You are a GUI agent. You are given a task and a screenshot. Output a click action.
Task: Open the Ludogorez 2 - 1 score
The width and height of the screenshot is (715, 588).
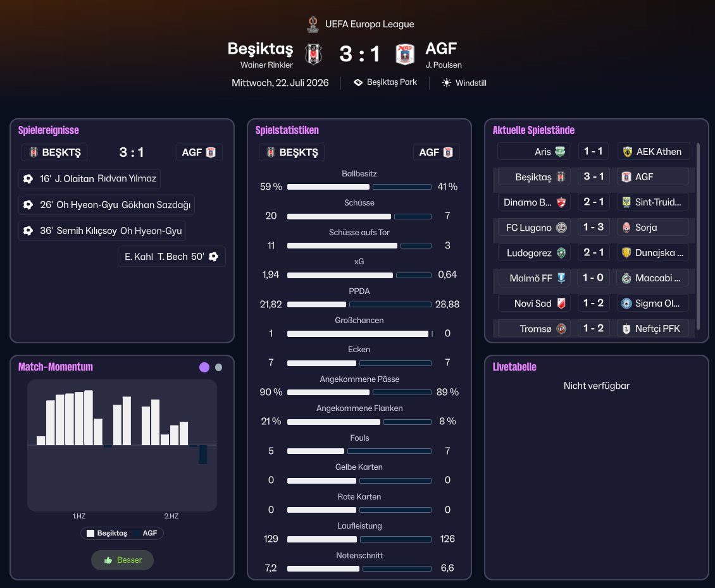tap(594, 252)
